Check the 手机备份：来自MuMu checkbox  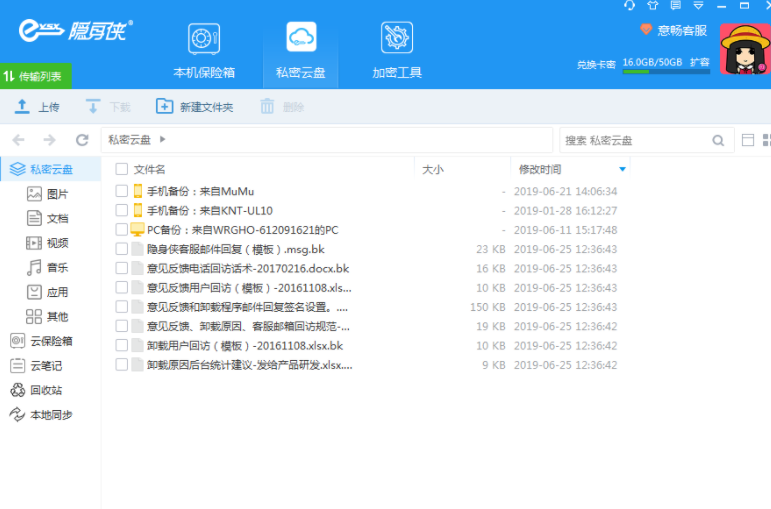point(122,191)
